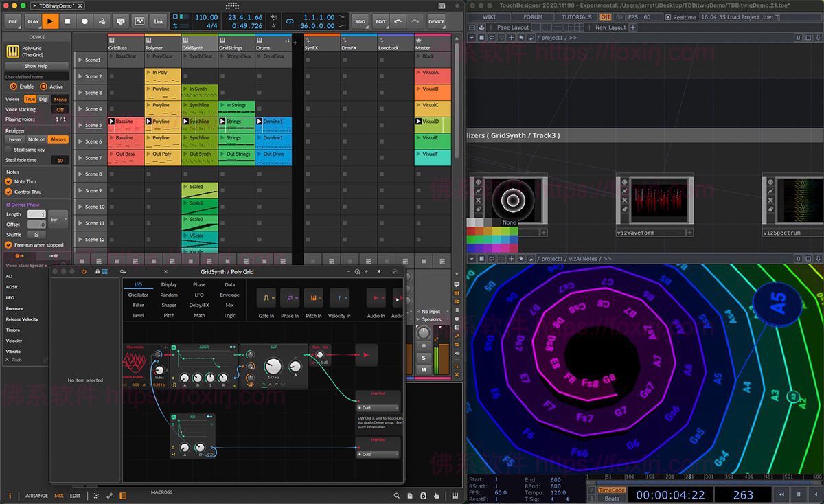Select the Pitch In module icon
The width and height of the screenshot is (824, 504).
pos(312,297)
